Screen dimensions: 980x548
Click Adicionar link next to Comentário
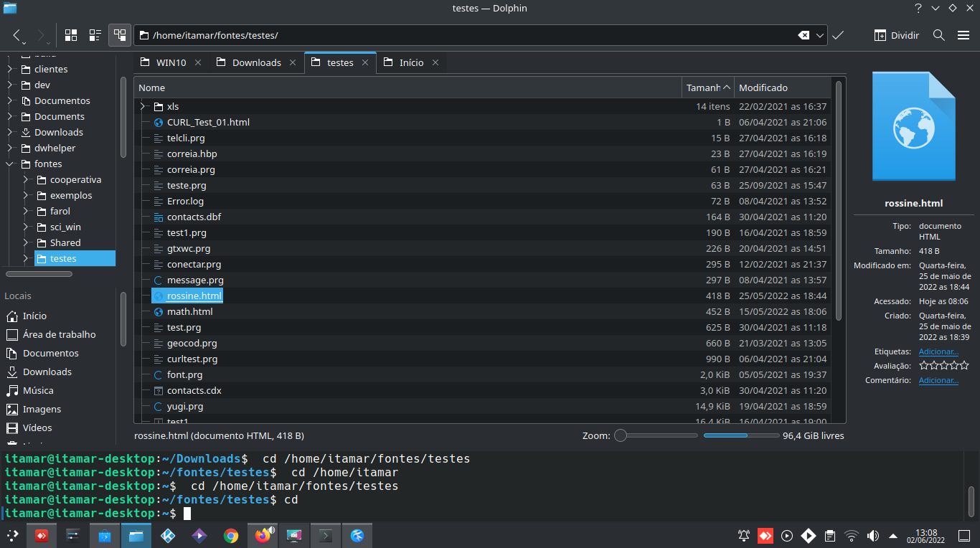(x=938, y=380)
